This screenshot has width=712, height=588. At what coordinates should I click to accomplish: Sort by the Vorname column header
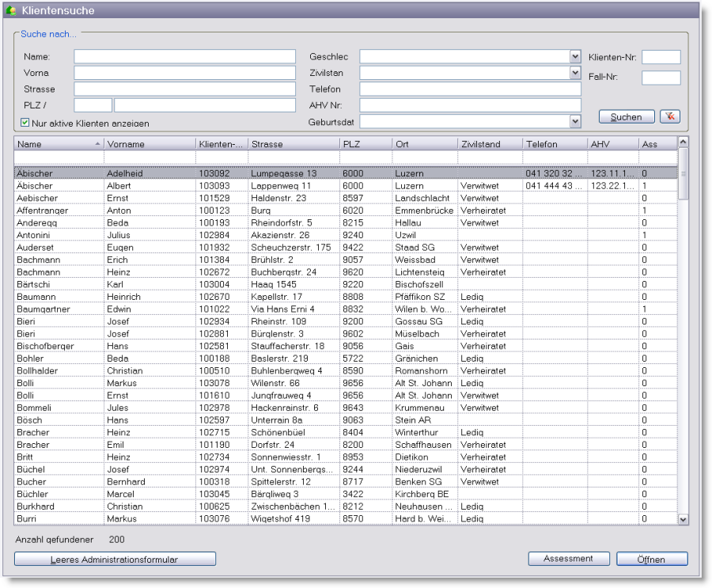coord(149,144)
